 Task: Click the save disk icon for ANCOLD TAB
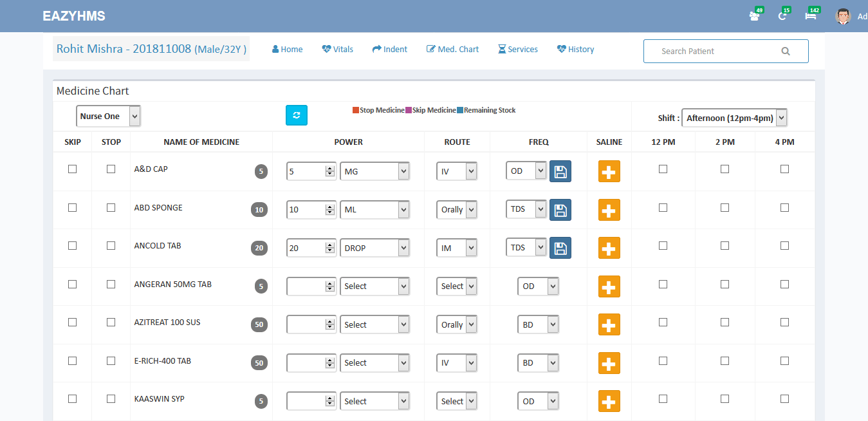(560, 248)
